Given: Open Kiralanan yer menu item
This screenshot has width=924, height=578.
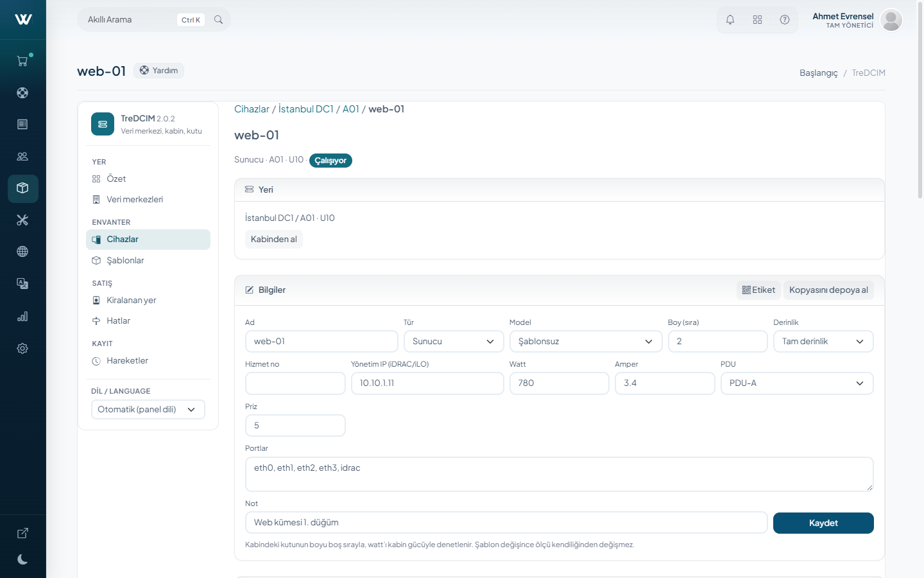Looking at the screenshot, I should [x=148, y=301].
